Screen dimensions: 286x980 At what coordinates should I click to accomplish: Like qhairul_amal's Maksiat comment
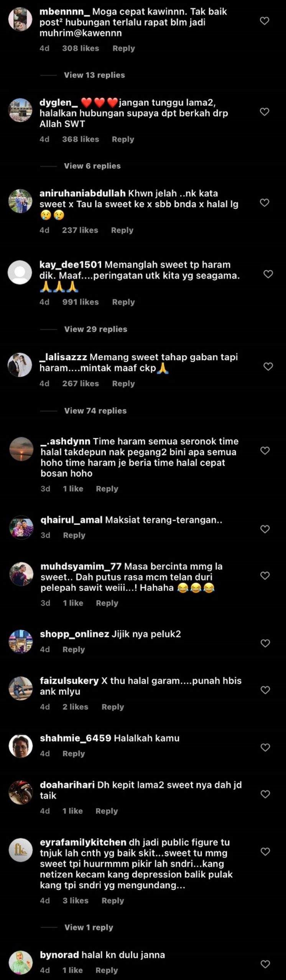[x=265, y=529]
